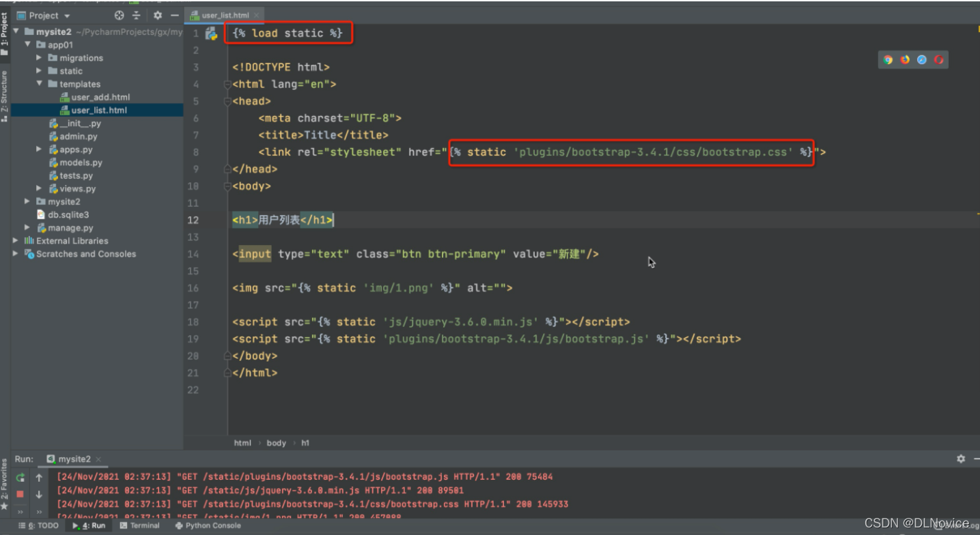The width and height of the screenshot is (980, 535).
Task: Hide the Project panel with minus icon
Action: 175,15
